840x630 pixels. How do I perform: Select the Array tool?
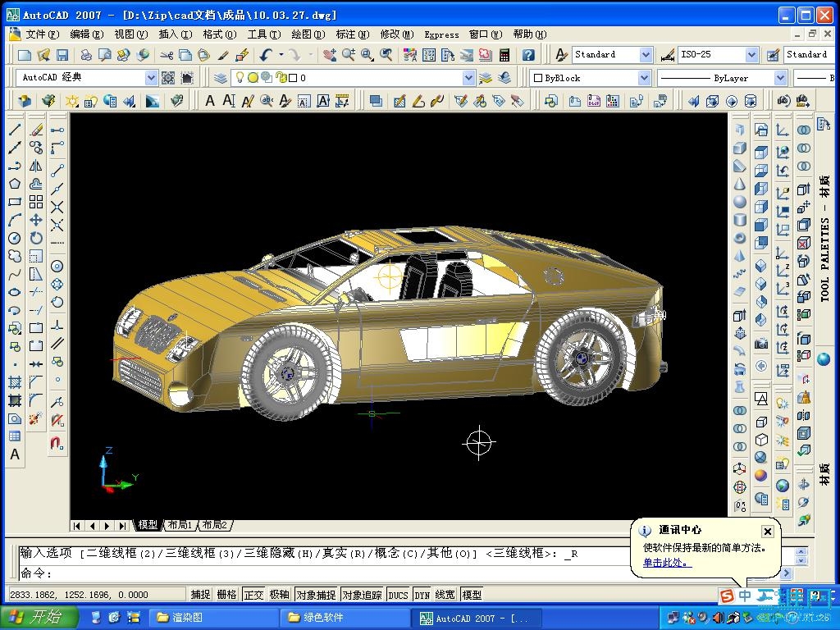tap(36, 202)
